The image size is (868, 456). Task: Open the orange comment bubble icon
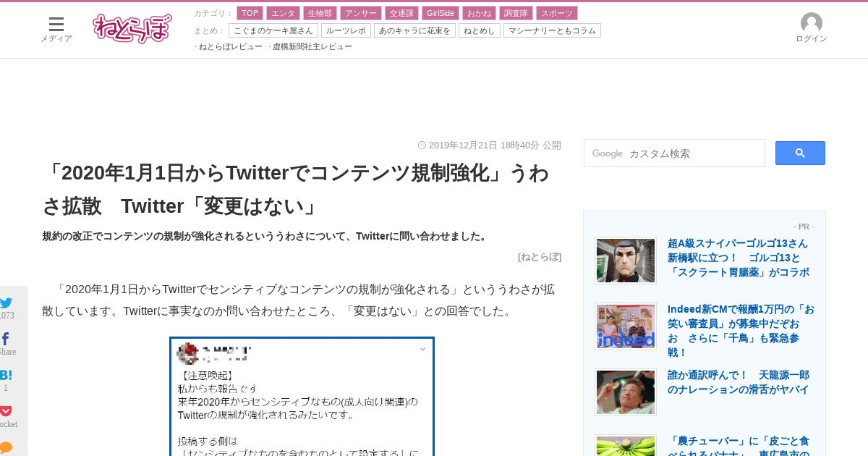coord(6,447)
